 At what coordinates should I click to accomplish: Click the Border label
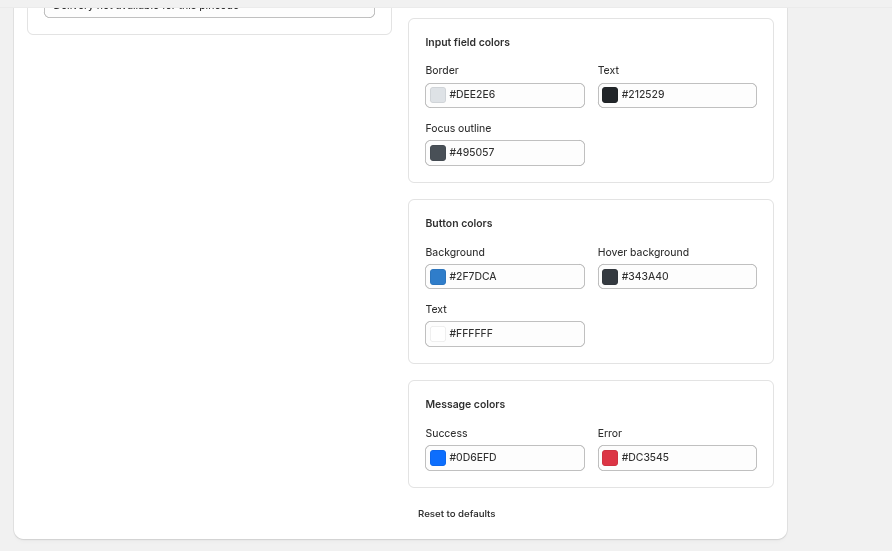(441, 71)
